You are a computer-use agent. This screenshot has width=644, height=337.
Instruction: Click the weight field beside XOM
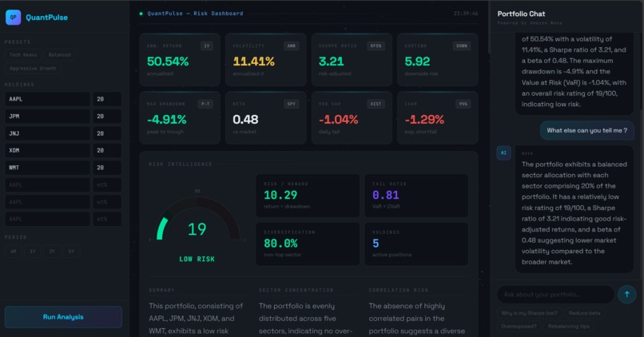[x=107, y=150]
